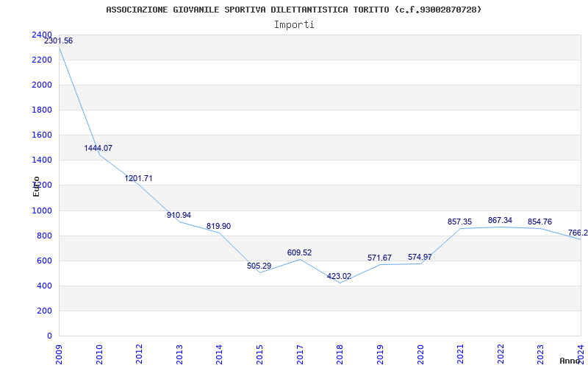Select the 1444.07 value label
The image size is (588, 368).
coord(98,149)
